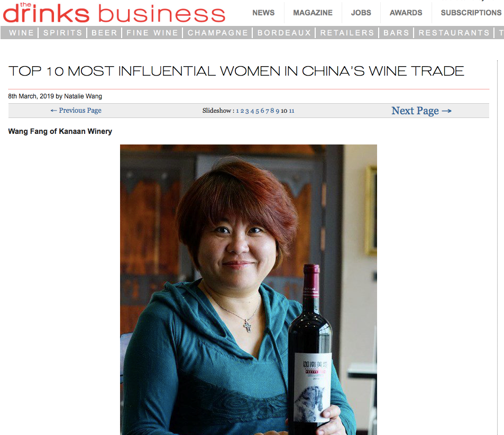Click the drinks business logo
This screenshot has width=504, height=435.
[114, 13]
